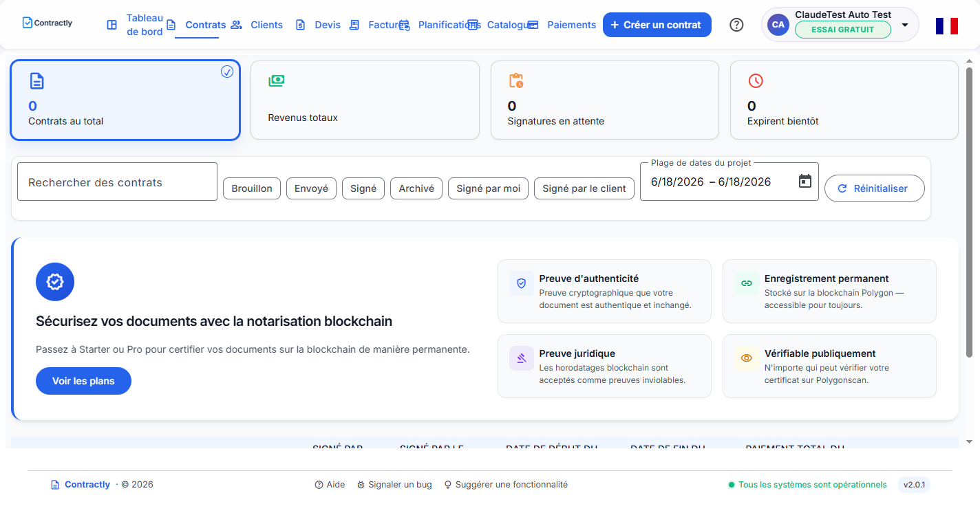Click the document icon in Contrats au total card
The image size is (980, 515).
[36, 81]
